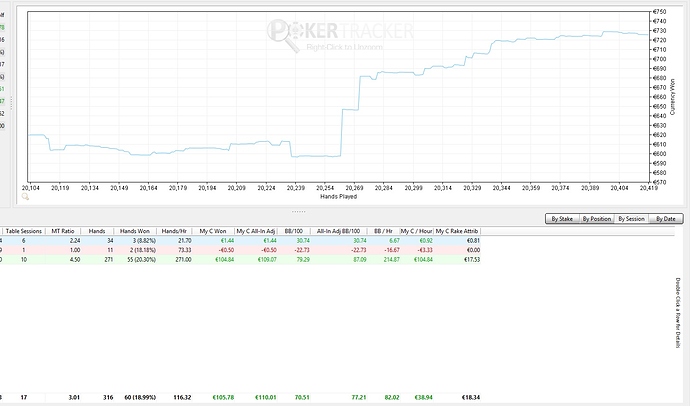Click the '3 (8.82%)' hands won cell
Screen dimensions: 690x406
142,241
